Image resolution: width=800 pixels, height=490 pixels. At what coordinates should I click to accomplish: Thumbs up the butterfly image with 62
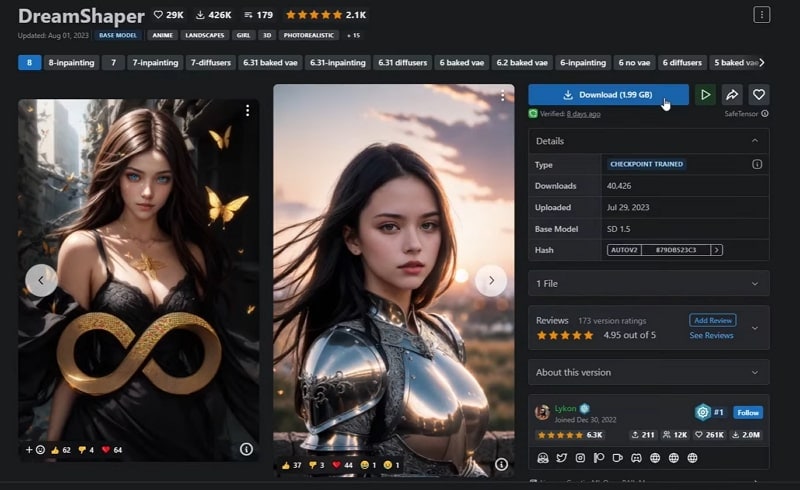pyautogui.click(x=61, y=450)
